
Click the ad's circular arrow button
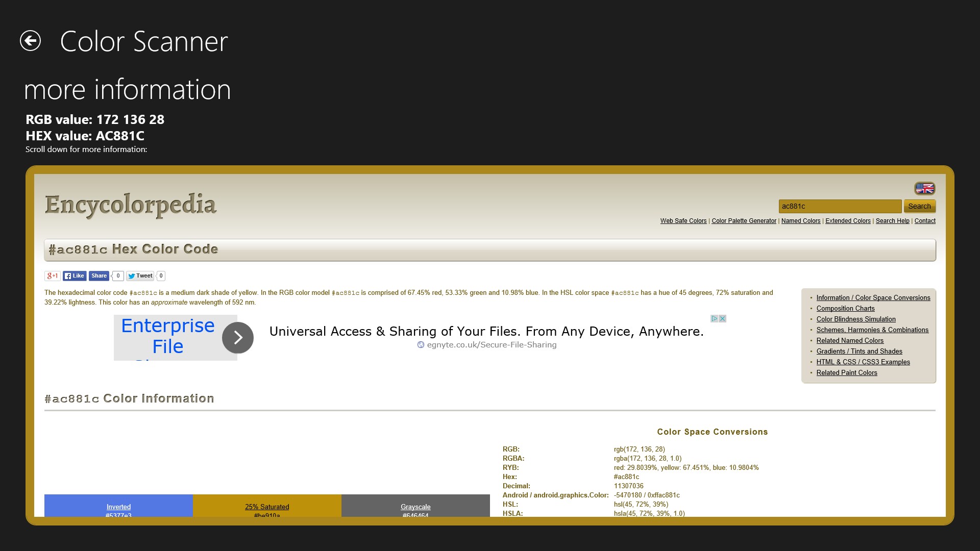pyautogui.click(x=238, y=338)
